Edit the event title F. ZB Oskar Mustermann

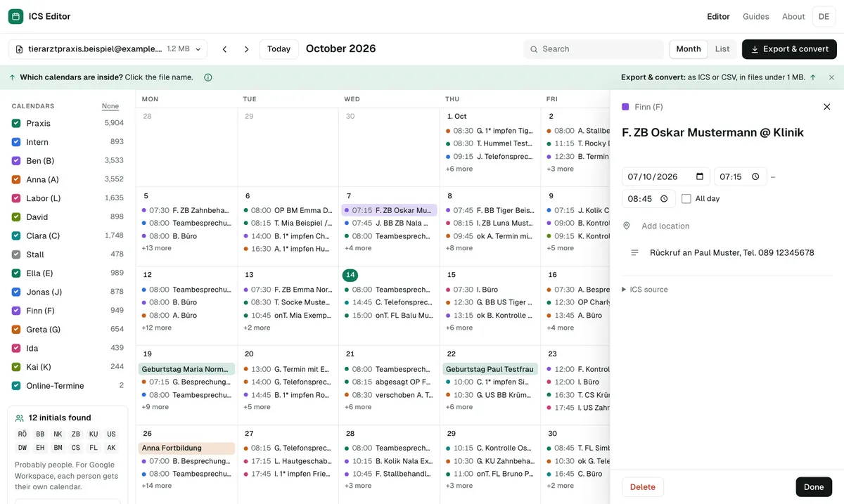pos(712,132)
